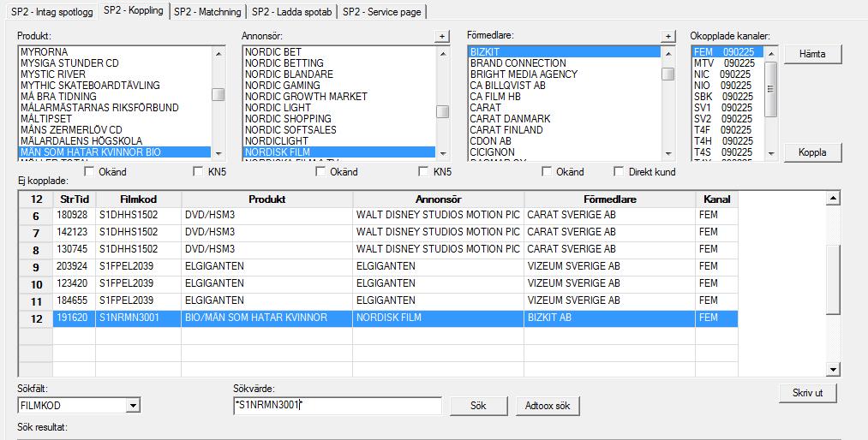The image size is (868, 440).
Task: Click down arrow of Produkt list scrollbar
Action: click(x=218, y=154)
